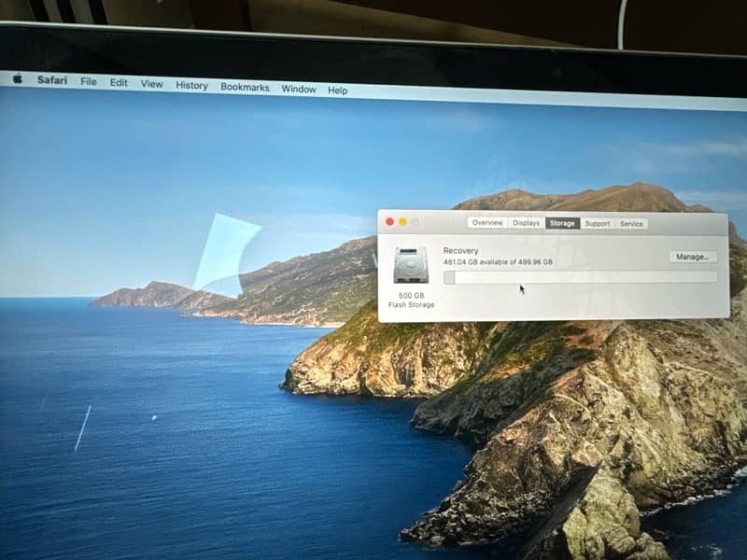
Task: Click the Manage... button
Action: (693, 257)
